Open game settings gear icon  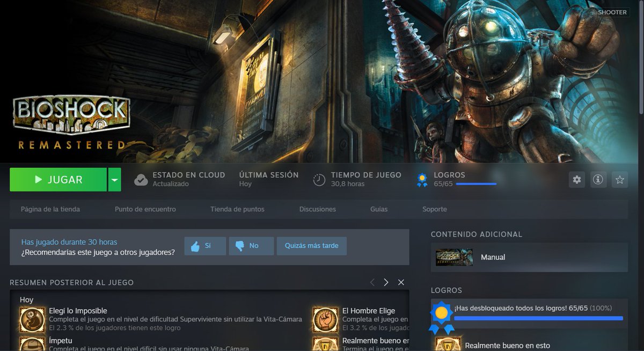click(x=577, y=180)
